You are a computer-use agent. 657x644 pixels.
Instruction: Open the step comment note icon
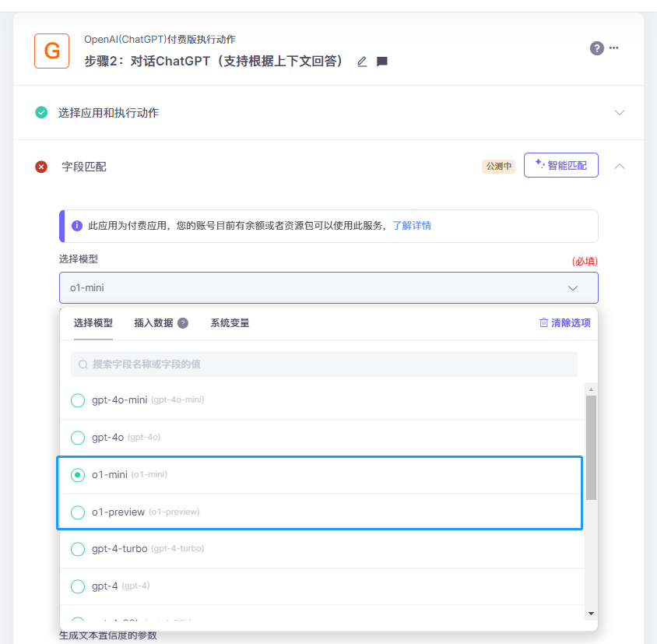(381, 62)
